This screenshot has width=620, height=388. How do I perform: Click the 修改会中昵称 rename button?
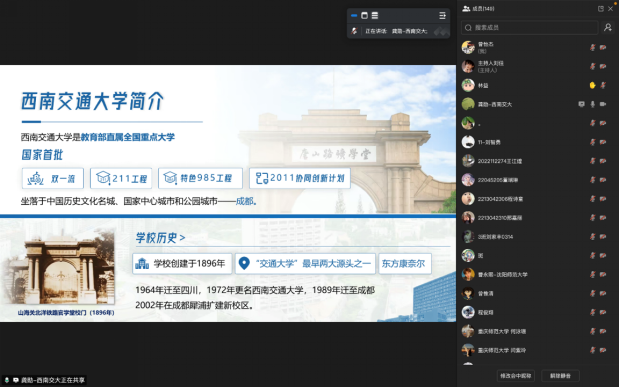pyautogui.click(x=516, y=376)
